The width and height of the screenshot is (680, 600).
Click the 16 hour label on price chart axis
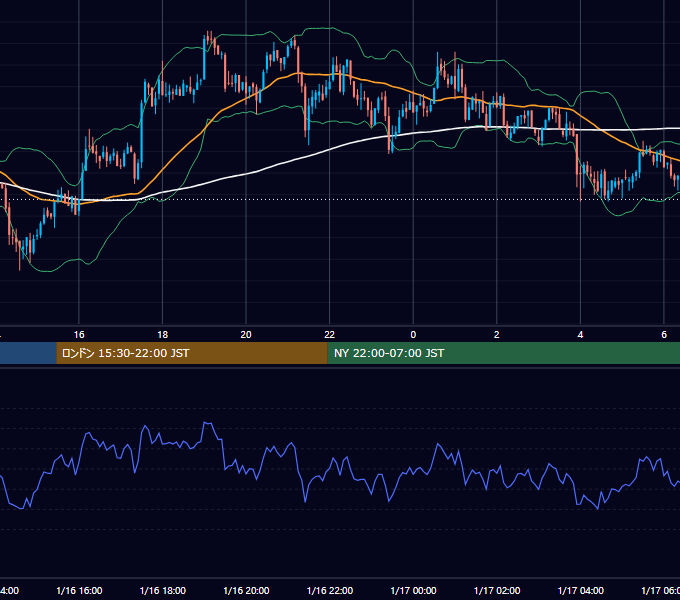pyautogui.click(x=79, y=335)
